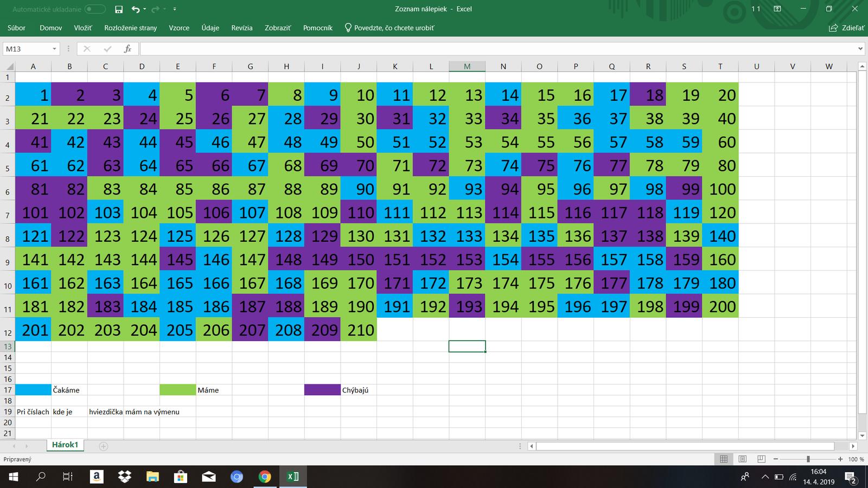Switch to Page Layout view icon
The height and width of the screenshot is (488, 868).
(x=743, y=459)
